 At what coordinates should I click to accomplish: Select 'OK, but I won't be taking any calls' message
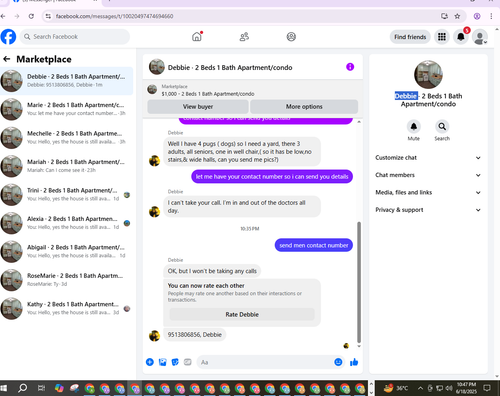[212, 271]
